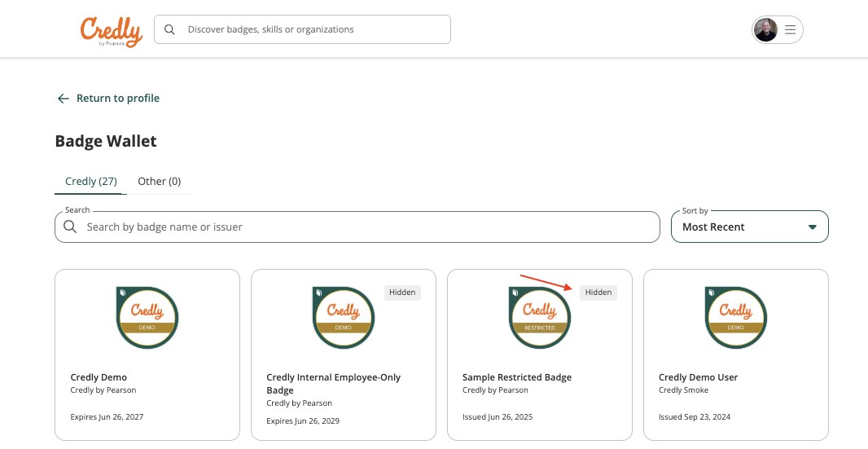This screenshot has height=449, width=868.
Task: Click Credly by Pearson under Employee-Only Badge
Action: tap(300, 403)
